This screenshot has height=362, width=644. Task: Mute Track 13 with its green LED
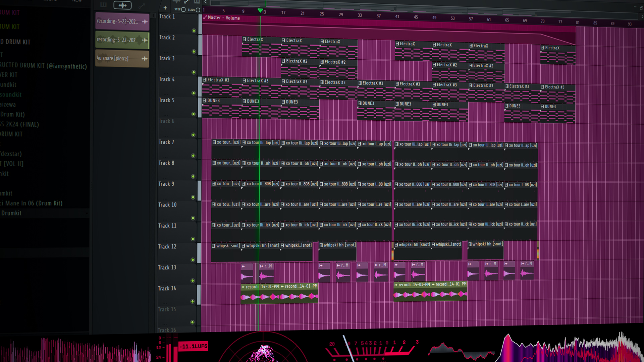point(193,281)
